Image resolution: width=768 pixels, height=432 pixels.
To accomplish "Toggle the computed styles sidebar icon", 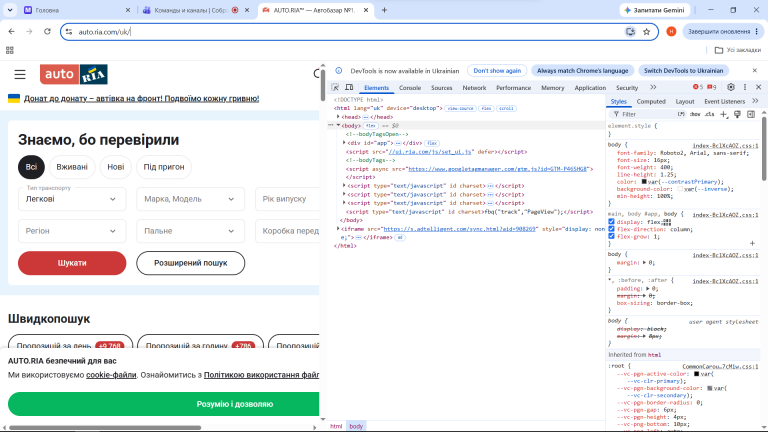I will [x=751, y=114].
